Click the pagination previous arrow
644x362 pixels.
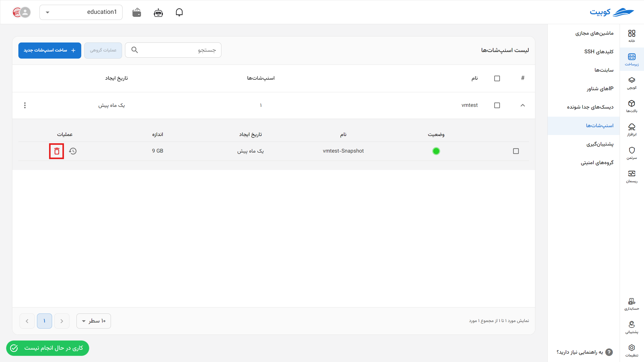tap(62, 321)
